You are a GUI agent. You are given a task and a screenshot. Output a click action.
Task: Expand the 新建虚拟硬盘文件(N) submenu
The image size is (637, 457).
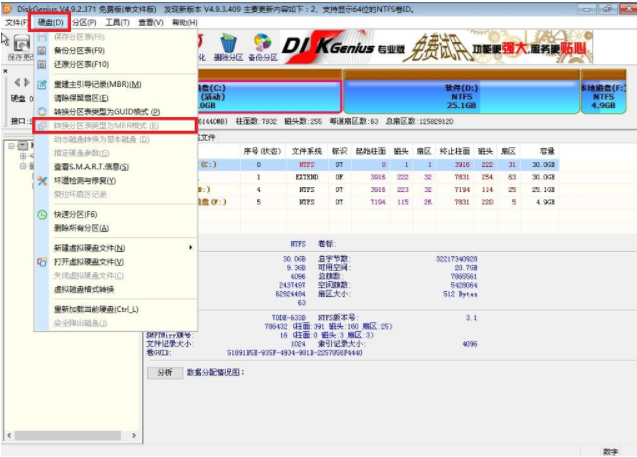[116, 248]
